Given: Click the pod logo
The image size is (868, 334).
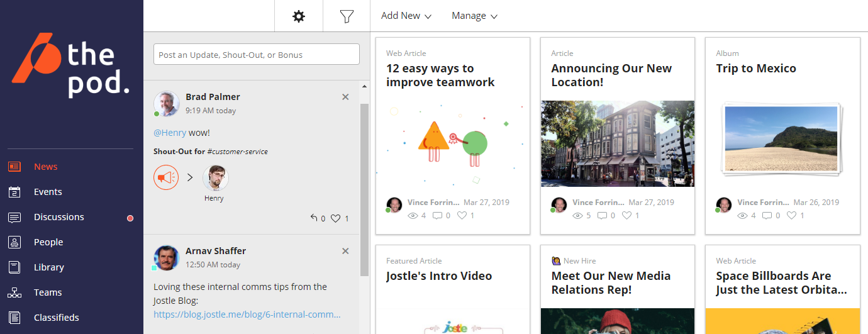Looking at the screenshot, I should 71,66.
